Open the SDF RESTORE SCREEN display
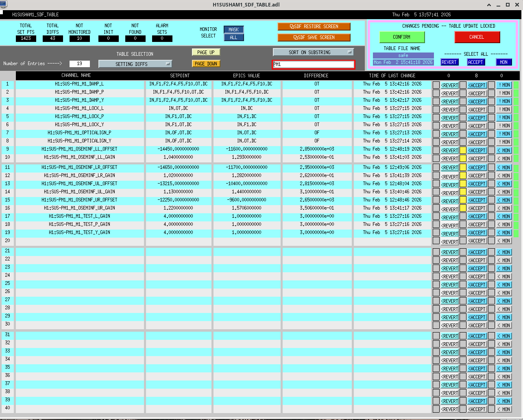The height and width of the screenshot is (420, 523). point(314,26)
